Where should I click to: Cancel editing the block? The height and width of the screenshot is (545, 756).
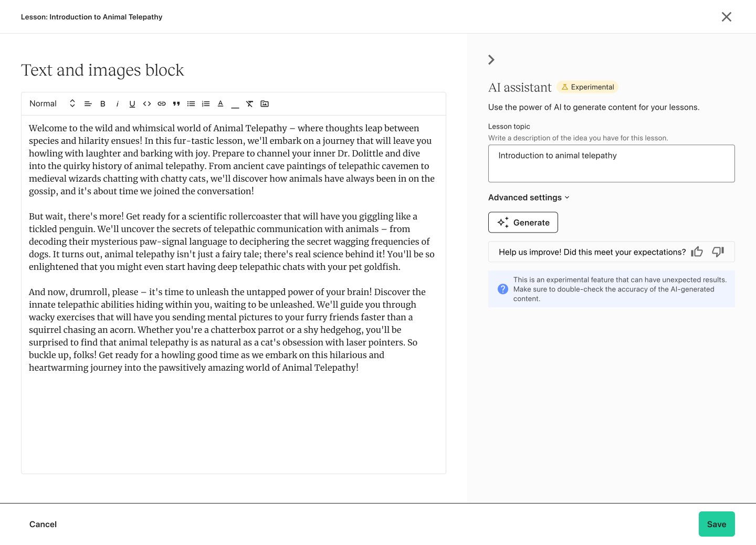coord(43,524)
